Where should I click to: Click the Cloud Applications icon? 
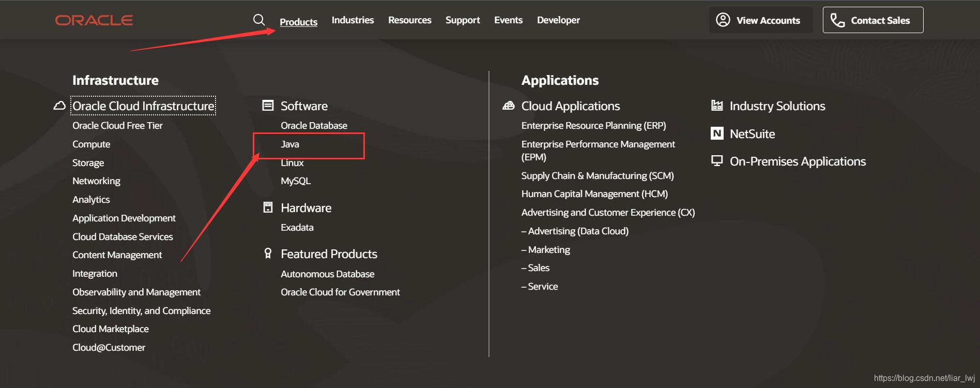point(509,106)
